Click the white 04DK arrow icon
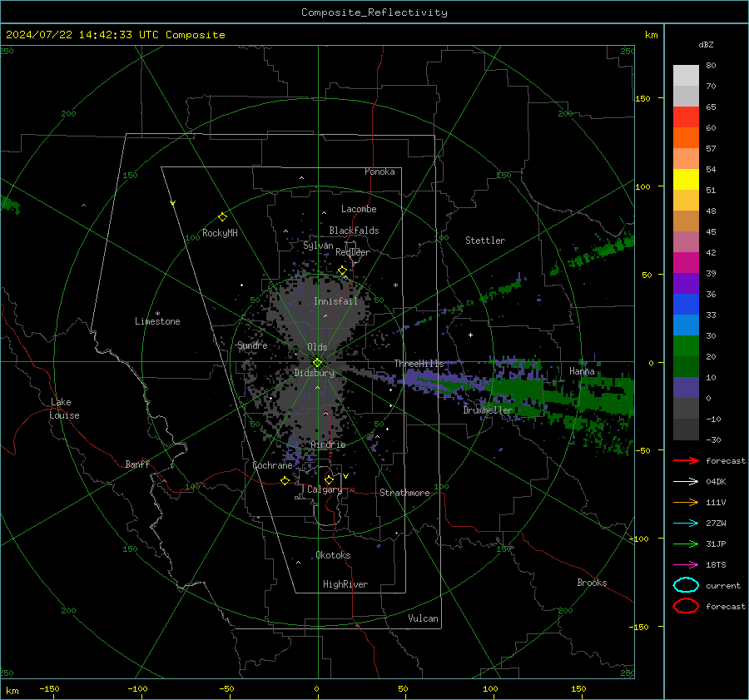The height and width of the screenshot is (700, 749). pos(686,482)
